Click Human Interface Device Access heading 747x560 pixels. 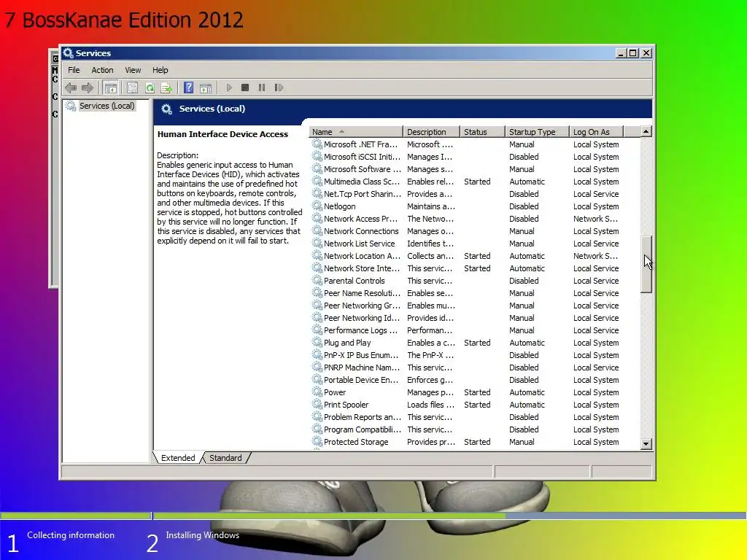pyautogui.click(x=222, y=134)
